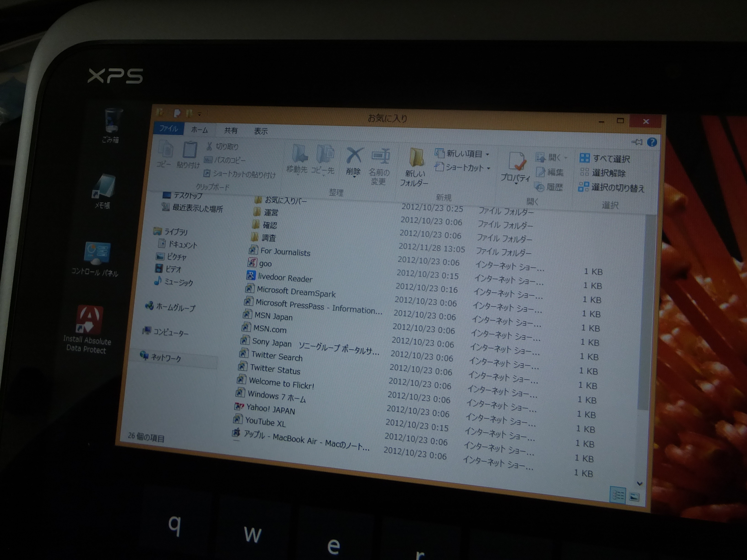Click 選択解除 (Select none)
The width and height of the screenshot is (747, 560).
[x=603, y=173]
